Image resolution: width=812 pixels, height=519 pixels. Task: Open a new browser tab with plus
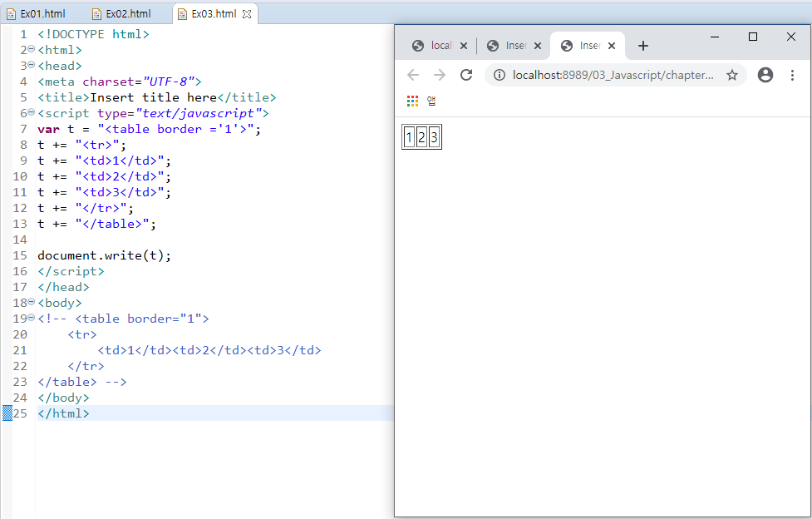tap(643, 46)
